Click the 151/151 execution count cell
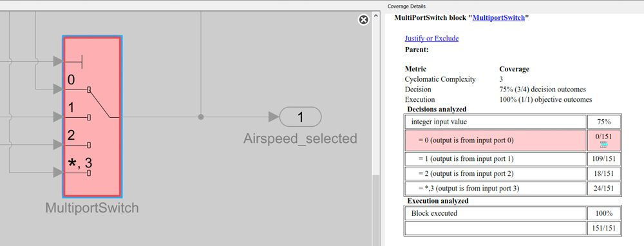 tap(603, 228)
